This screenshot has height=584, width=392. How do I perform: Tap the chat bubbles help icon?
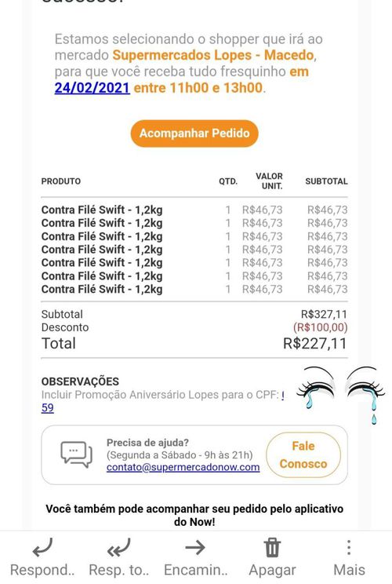click(x=76, y=454)
